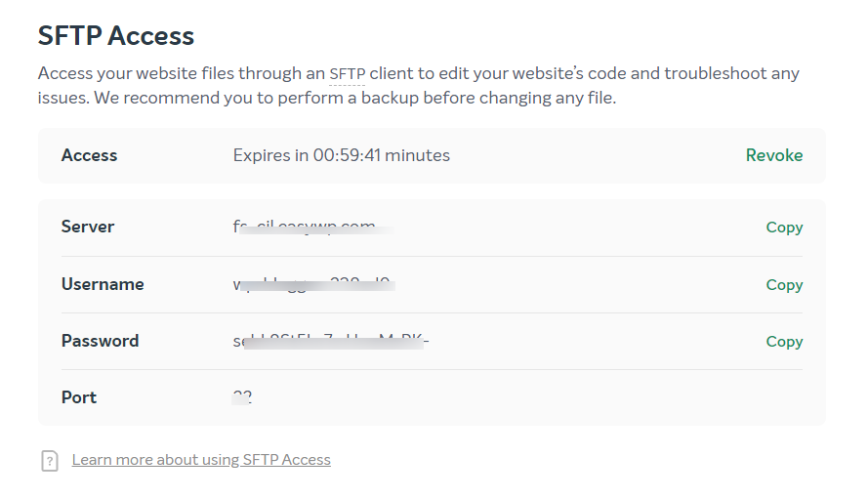This screenshot has width=868, height=498.
Task: Click the underlined SFTP abbreviation in description
Action: [347, 74]
